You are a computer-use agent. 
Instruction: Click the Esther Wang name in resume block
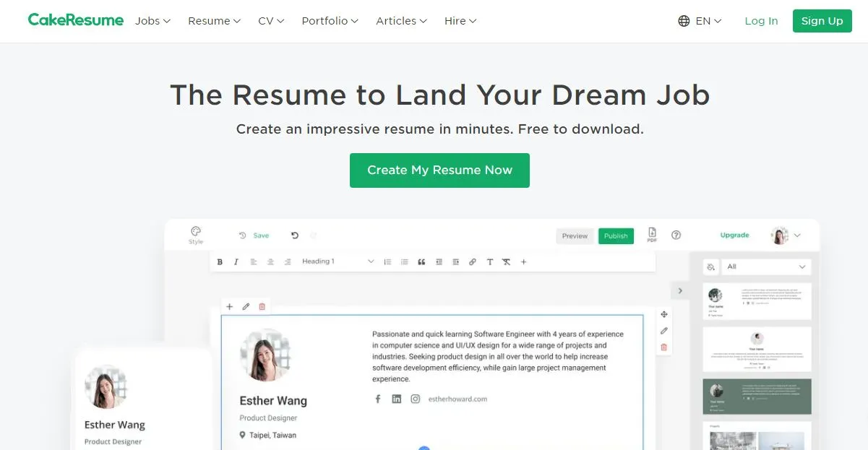coord(273,400)
